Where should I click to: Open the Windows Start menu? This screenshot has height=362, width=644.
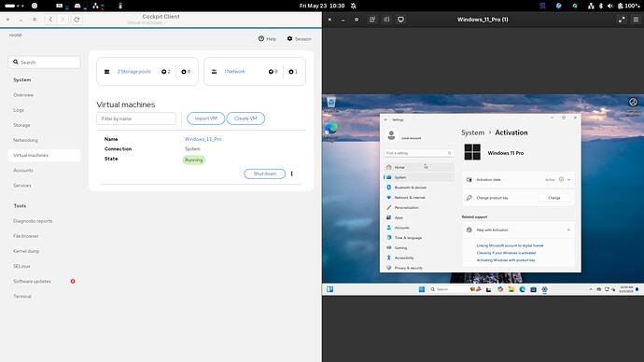(x=421, y=289)
